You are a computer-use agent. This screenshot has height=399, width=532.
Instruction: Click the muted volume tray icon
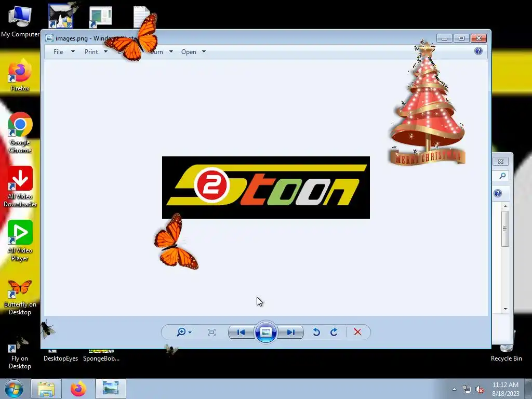[480, 390]
